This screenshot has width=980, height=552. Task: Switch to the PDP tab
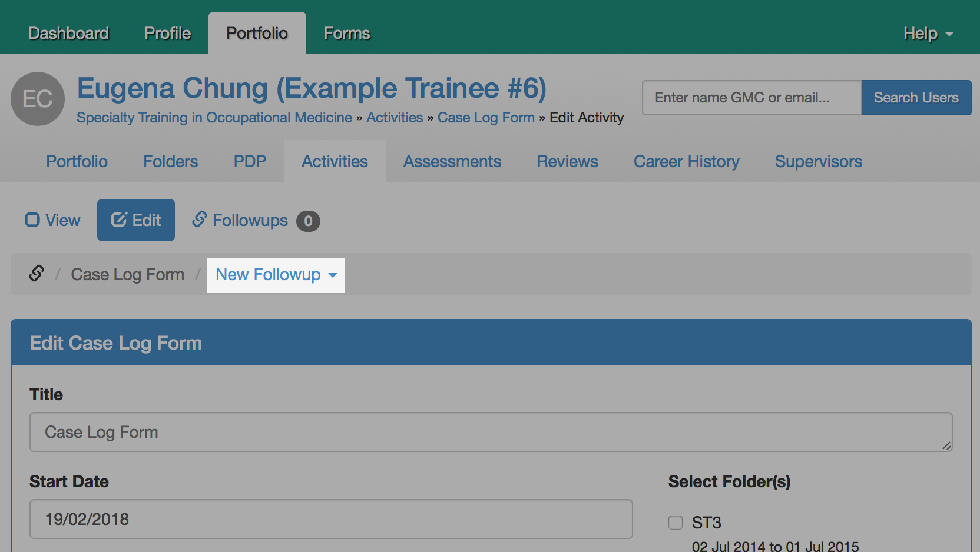tap(250, 161)
